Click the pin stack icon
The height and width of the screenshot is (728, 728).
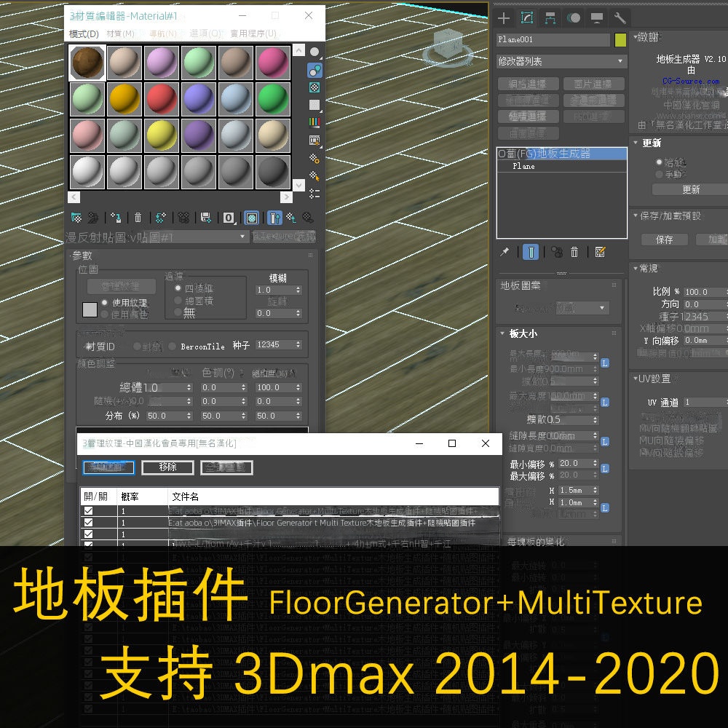coord(505,252)
